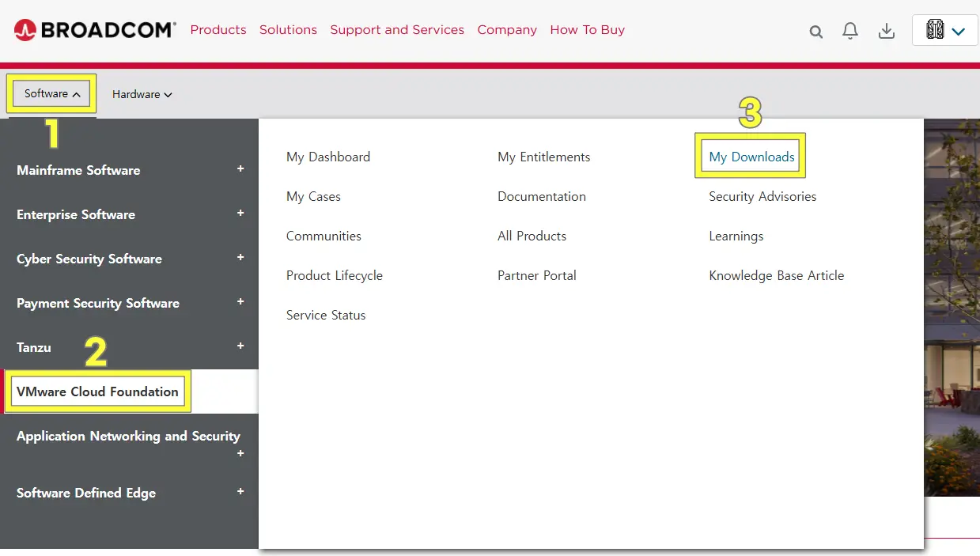Open How To Buy menu

pos(587,30)
